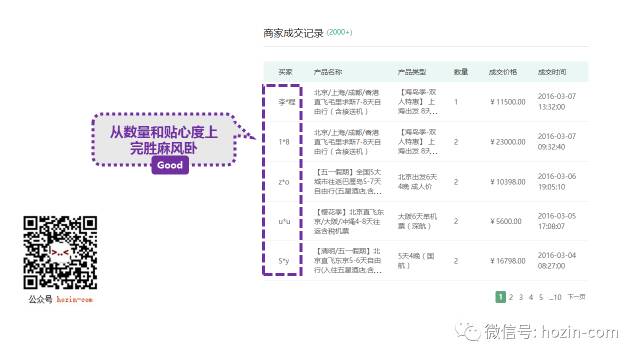
Task: Click the time 2016-03-07 13:32:00
Action: tap(557, 102)
